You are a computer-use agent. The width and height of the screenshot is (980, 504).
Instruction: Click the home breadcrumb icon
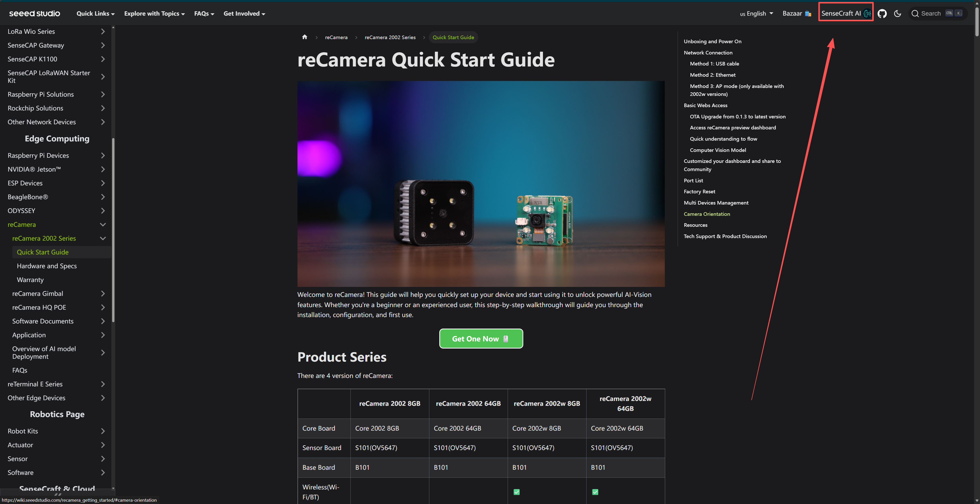(x=304, y=37)
